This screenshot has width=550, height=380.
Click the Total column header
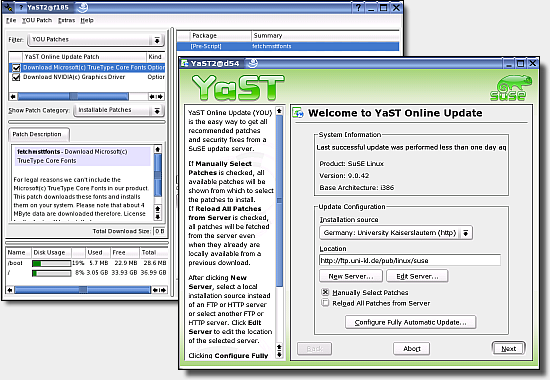(x=153, y=252)
